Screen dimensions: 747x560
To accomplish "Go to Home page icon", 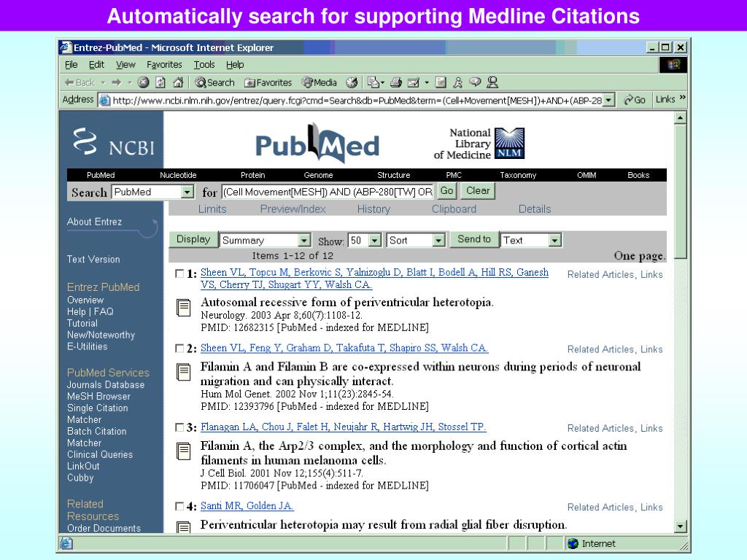I will pyautogui.click(x=178, y=82).
